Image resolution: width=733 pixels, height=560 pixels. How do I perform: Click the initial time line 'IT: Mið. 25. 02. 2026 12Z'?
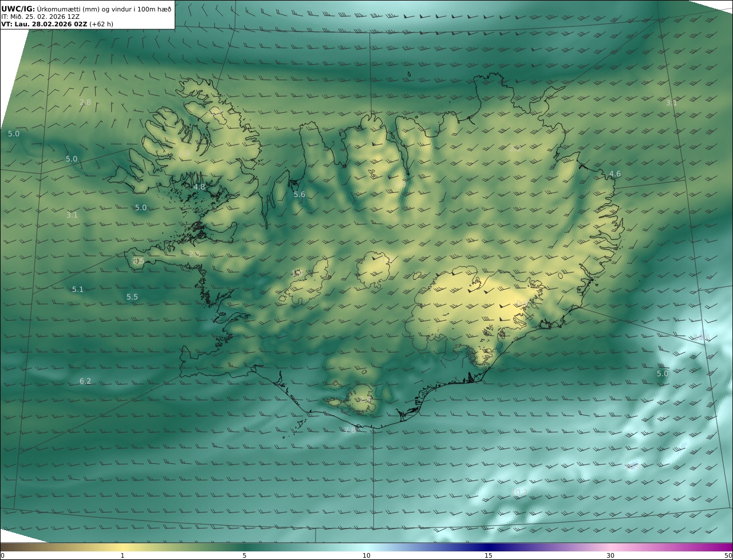(40, 17)
